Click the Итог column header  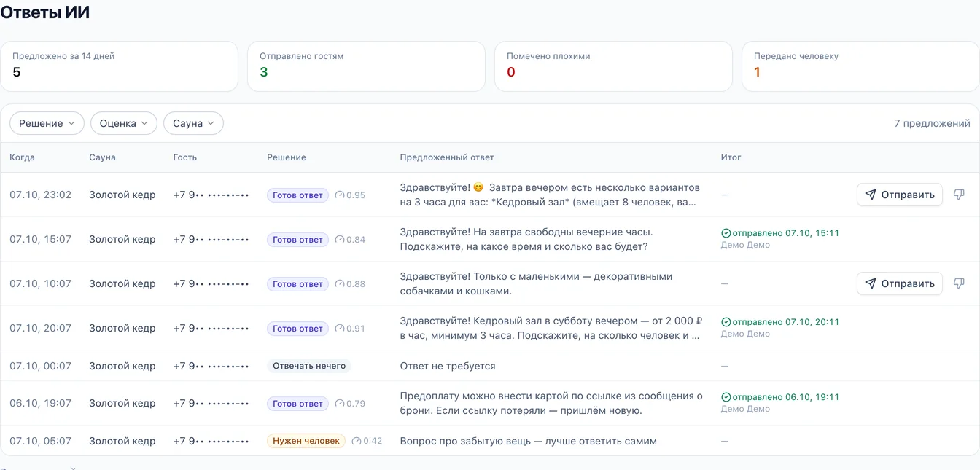point(731,157)
